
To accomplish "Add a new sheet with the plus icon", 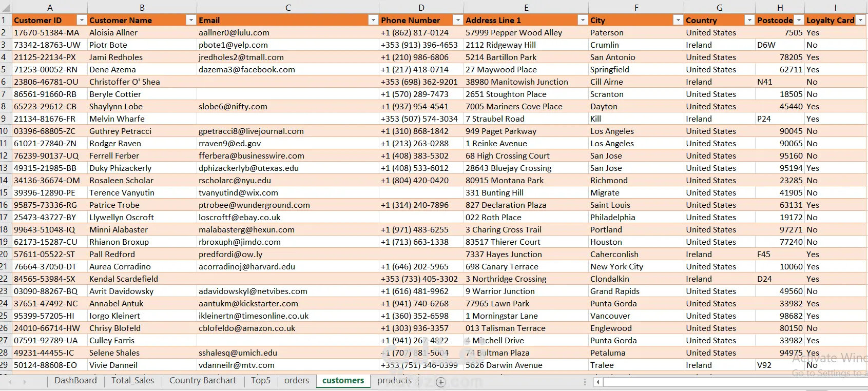I will click(x=440, y=382).
